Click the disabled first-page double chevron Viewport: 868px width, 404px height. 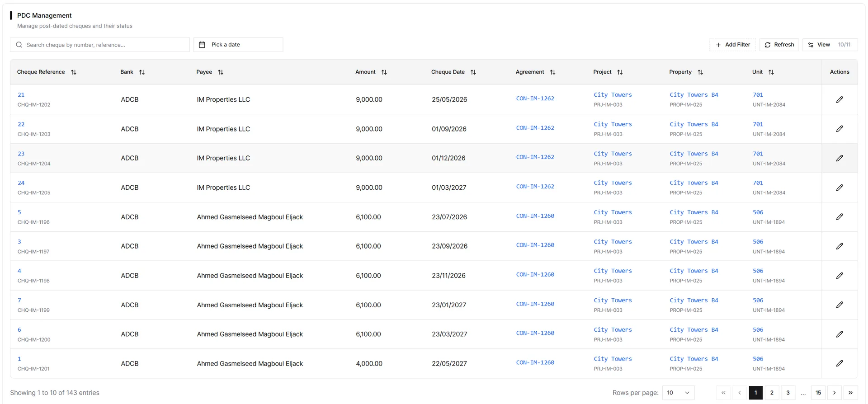click(x=723, y=393)
